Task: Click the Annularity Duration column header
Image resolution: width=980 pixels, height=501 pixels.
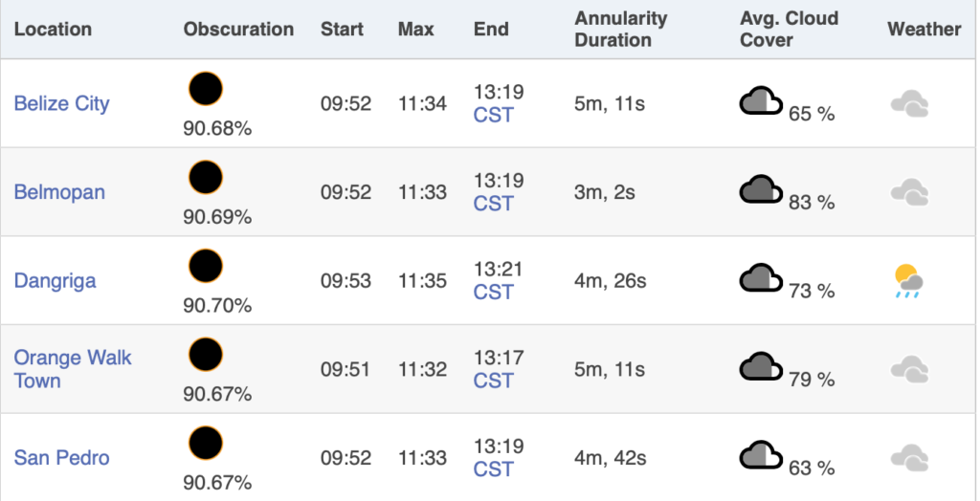Action: tap(620, 30)
